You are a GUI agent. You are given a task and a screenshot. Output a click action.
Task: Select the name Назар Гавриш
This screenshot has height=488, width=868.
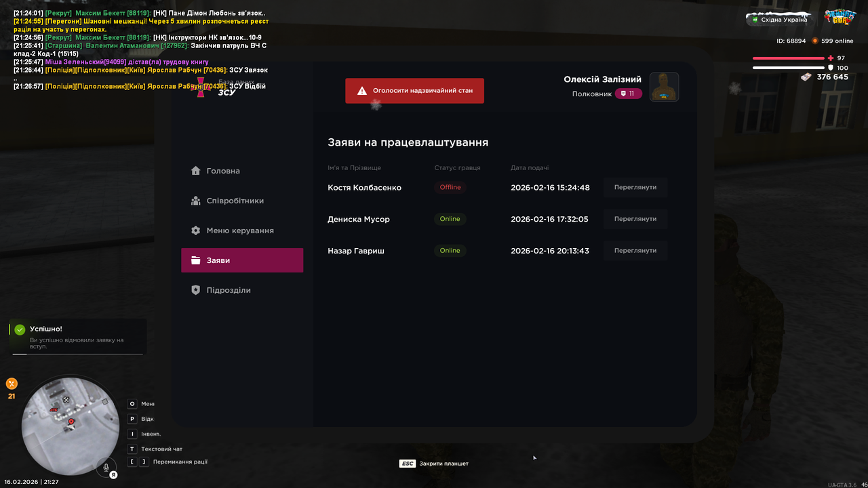click(356, 251)
